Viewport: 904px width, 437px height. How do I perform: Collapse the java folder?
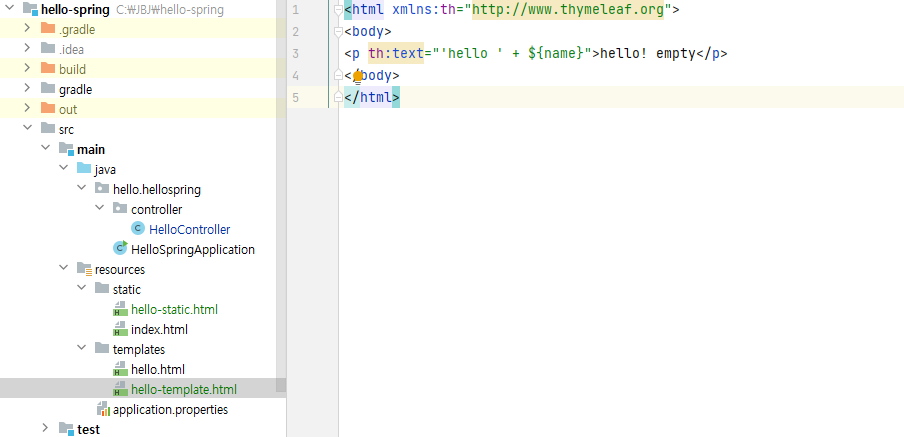(x=63, y=168)
